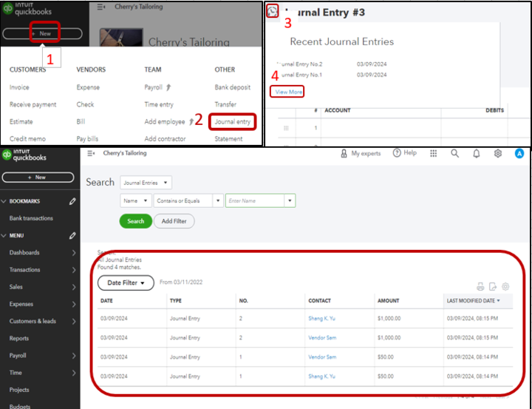Click upgrade arrow beside Payroll under TEAM
532x409 pixels.
pos(168,87)
